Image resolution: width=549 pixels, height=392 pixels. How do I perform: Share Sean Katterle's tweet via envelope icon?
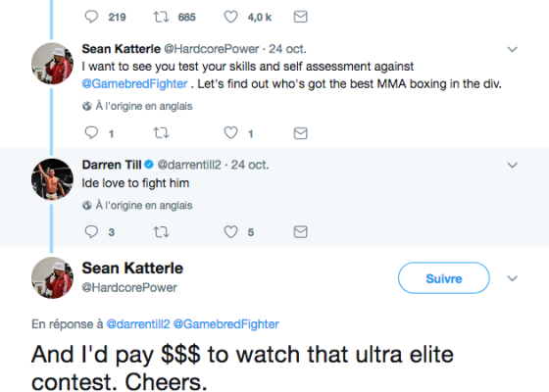tap(300, 133)
